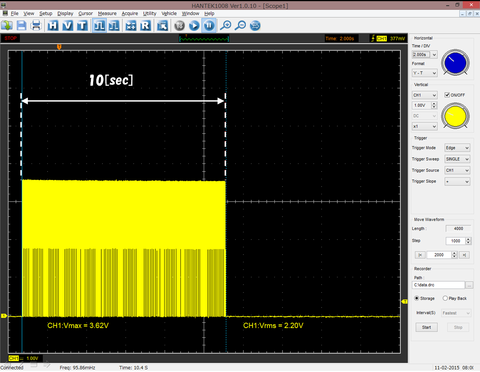Click the second pulse waveform icon
Viewport: 480px width, 372px height.
[x=114, y=25]
